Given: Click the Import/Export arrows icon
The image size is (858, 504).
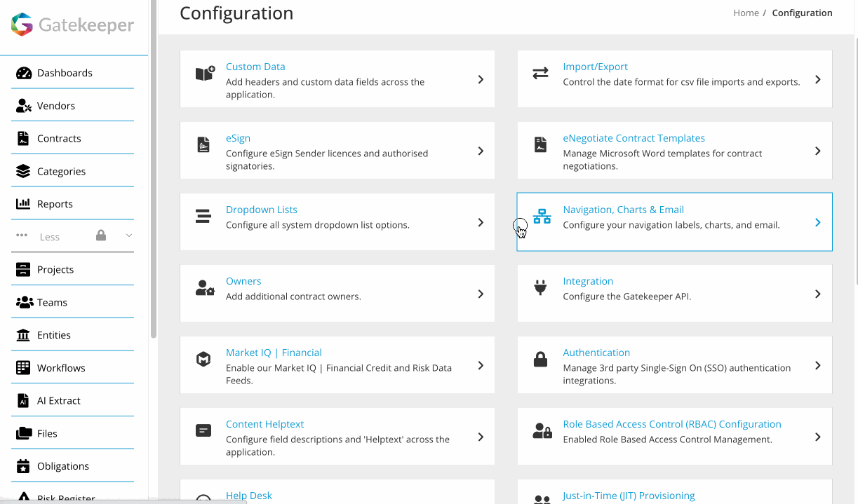Looking at the screenshot, I should (540, 74).
